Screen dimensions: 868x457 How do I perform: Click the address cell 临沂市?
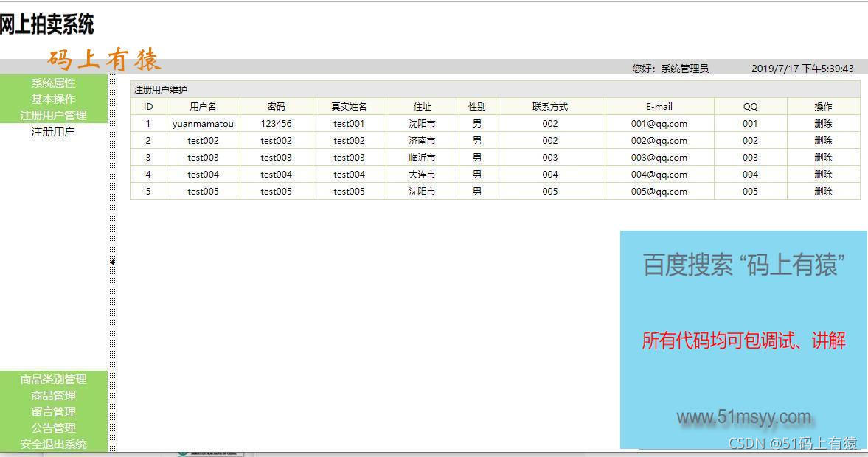tap(423, 157)
